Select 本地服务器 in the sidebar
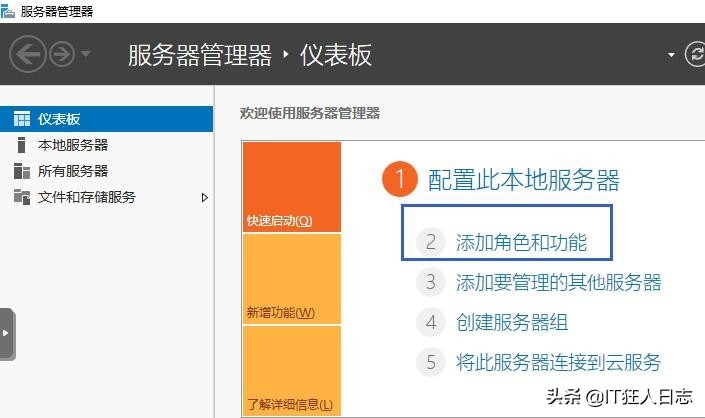The width and height of the screenshot is (705, 418). point(107,145)
